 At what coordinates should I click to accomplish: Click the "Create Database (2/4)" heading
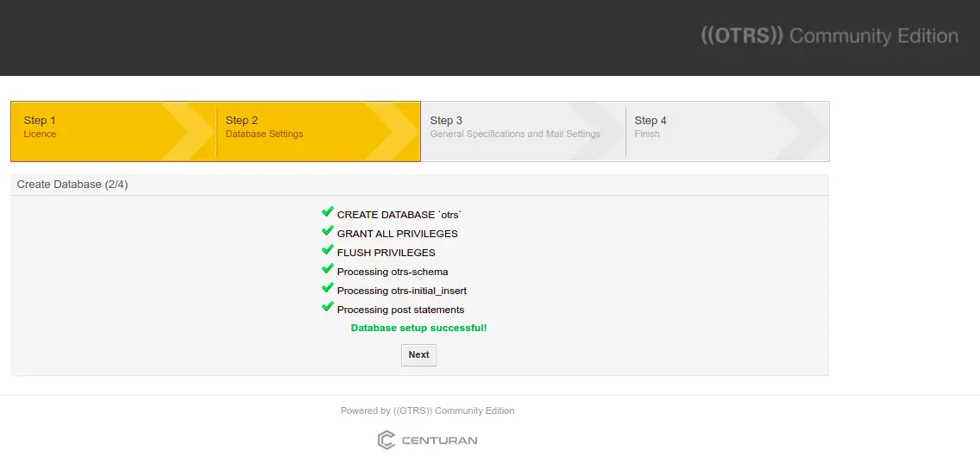click(x=72, y=185)
